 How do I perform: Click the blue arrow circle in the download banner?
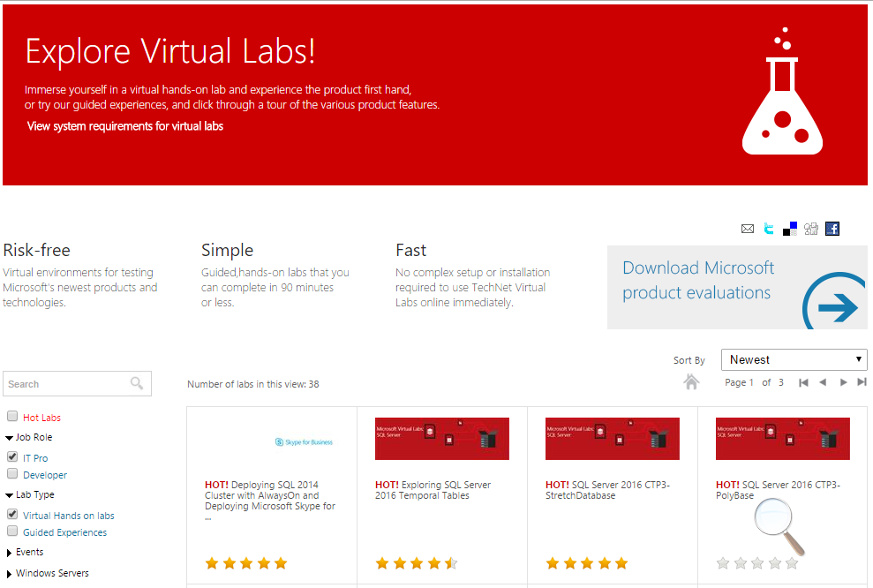click(x=834, y=301)
